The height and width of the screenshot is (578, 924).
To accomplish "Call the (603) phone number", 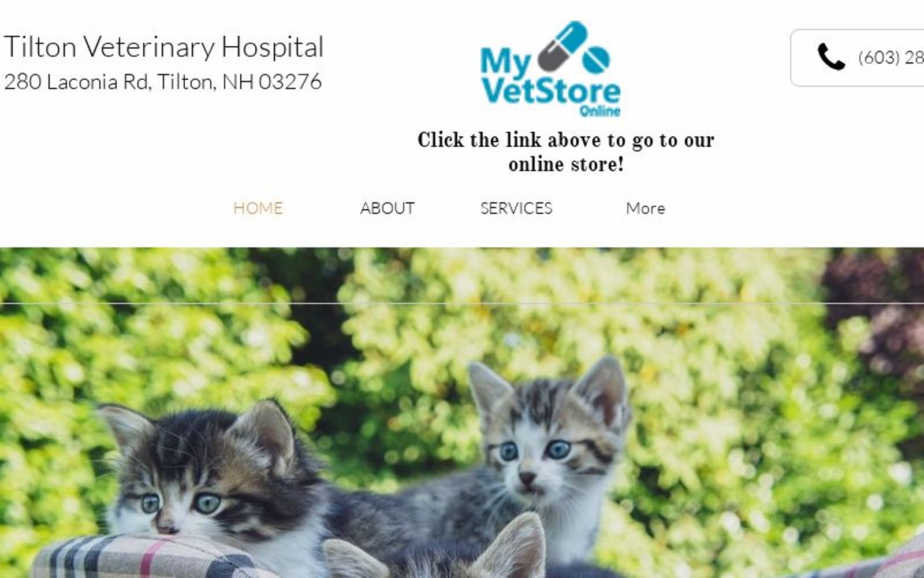I will (x=891, y=57).
